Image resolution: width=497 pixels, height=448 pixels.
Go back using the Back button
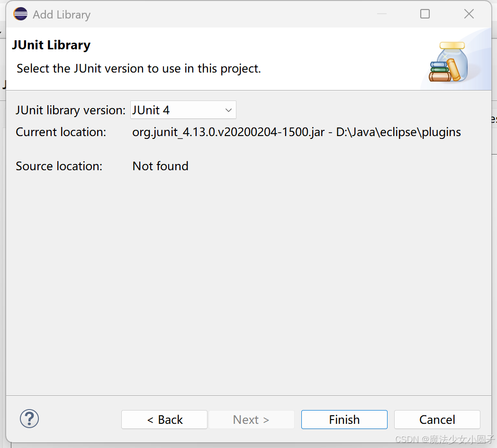pyautogui.click(x=164, y=419)
